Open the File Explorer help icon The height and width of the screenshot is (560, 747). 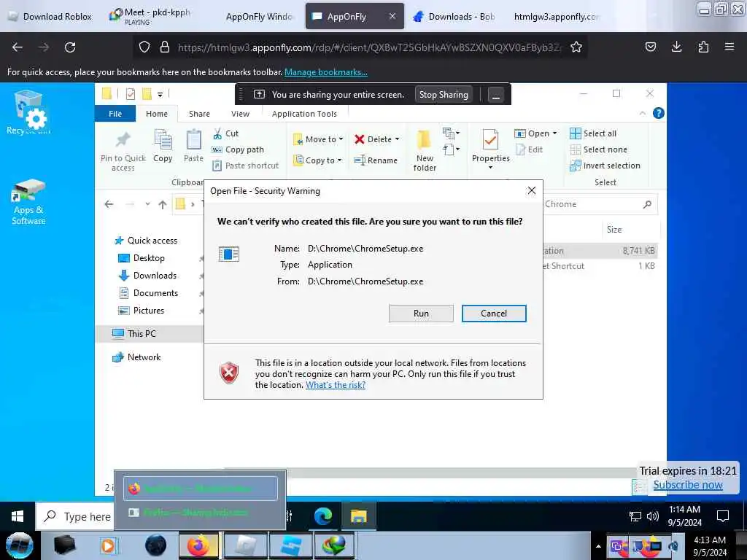(x=659, y=113)
